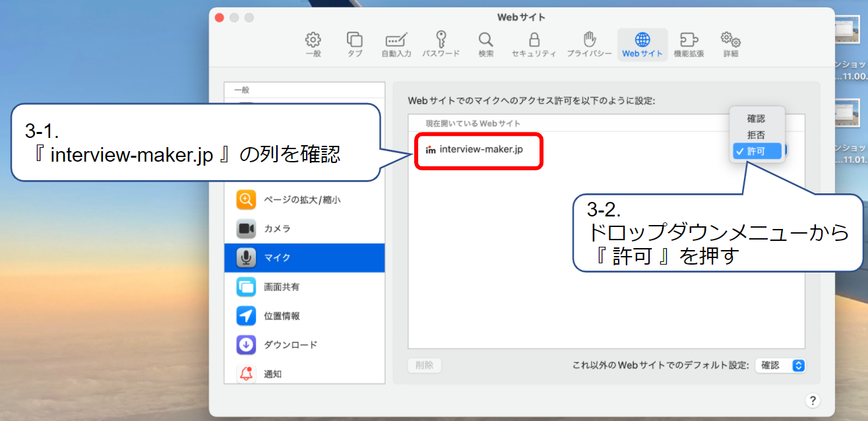Choose 許可 from the dropdown menu
Viewport: 868px width, 421px height.
(757, 151)
